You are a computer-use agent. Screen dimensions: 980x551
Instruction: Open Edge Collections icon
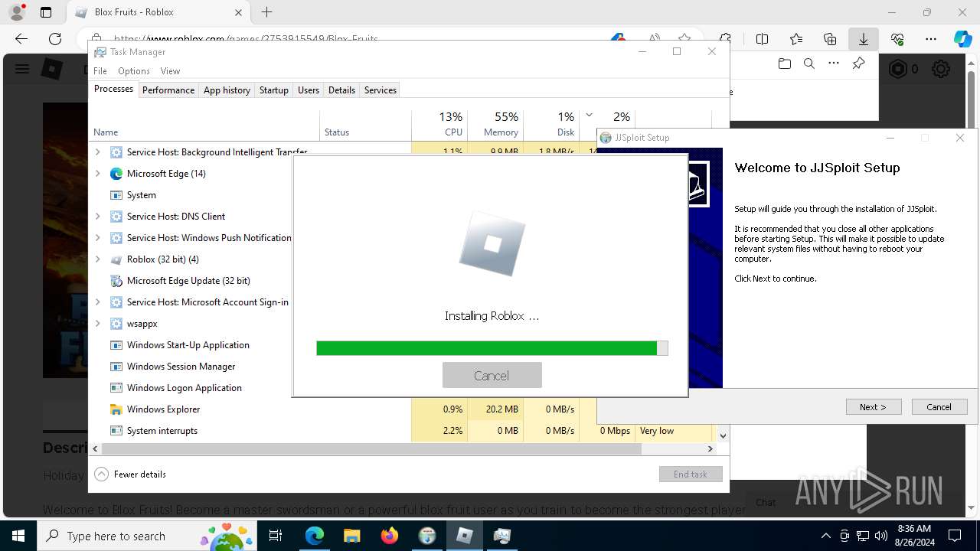830,39
